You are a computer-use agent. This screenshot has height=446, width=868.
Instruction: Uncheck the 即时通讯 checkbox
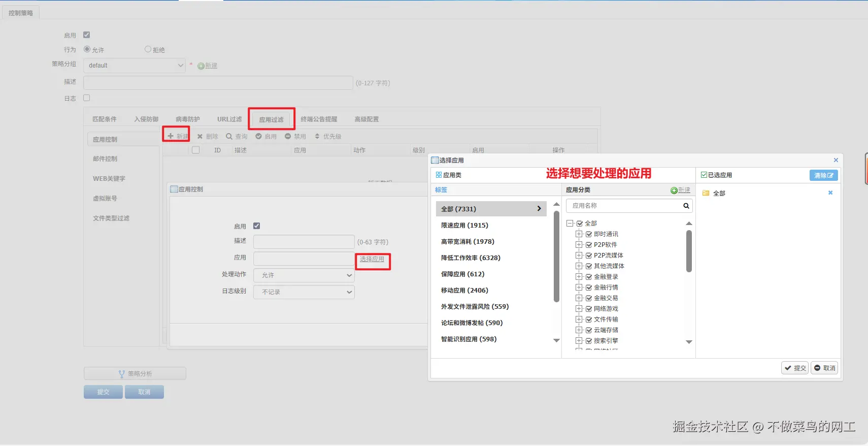(589, 234)
